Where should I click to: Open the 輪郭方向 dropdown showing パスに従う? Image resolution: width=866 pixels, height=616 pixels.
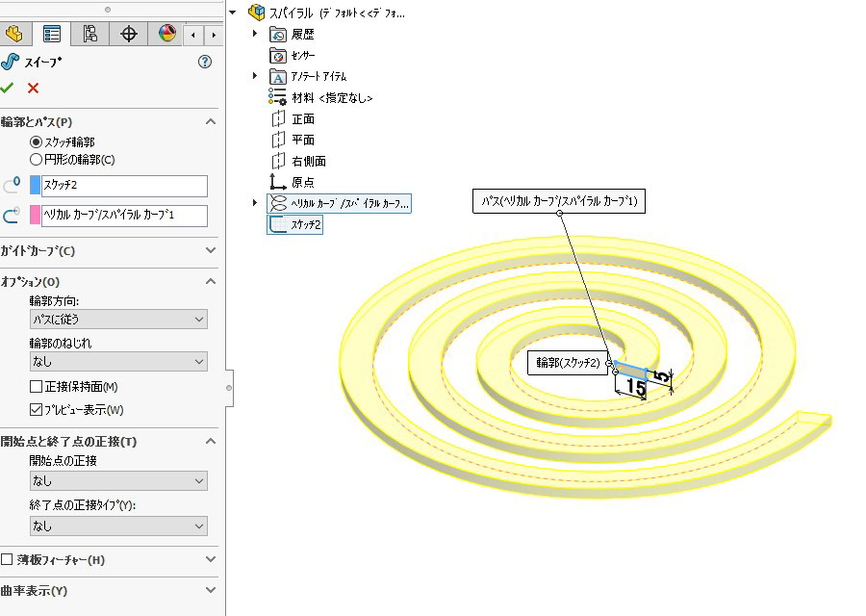coord(118,319)
